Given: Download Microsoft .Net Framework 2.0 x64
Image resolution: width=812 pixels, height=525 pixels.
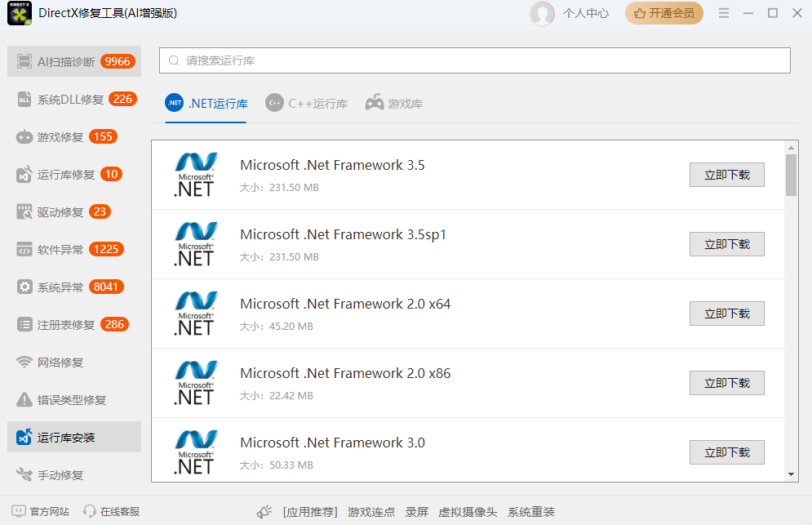Looking at the screenshot, I should (726, 313).
